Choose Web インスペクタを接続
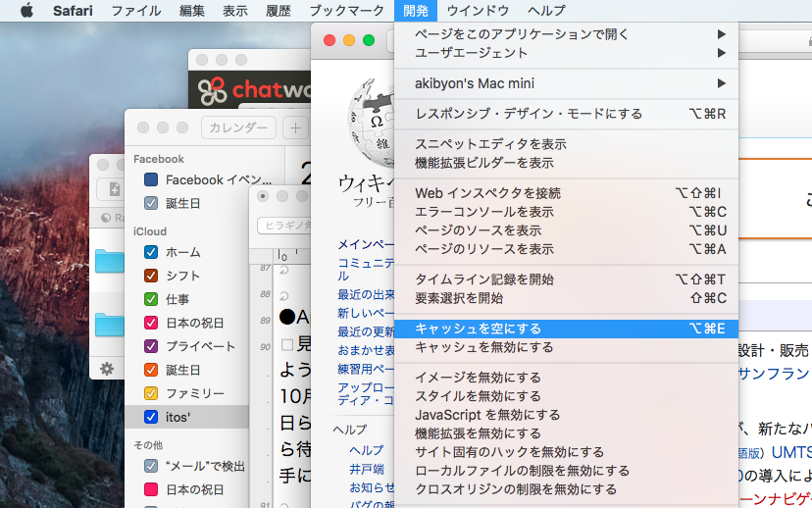812x508 pixels. pyautogui.click(x=566, y=193)
